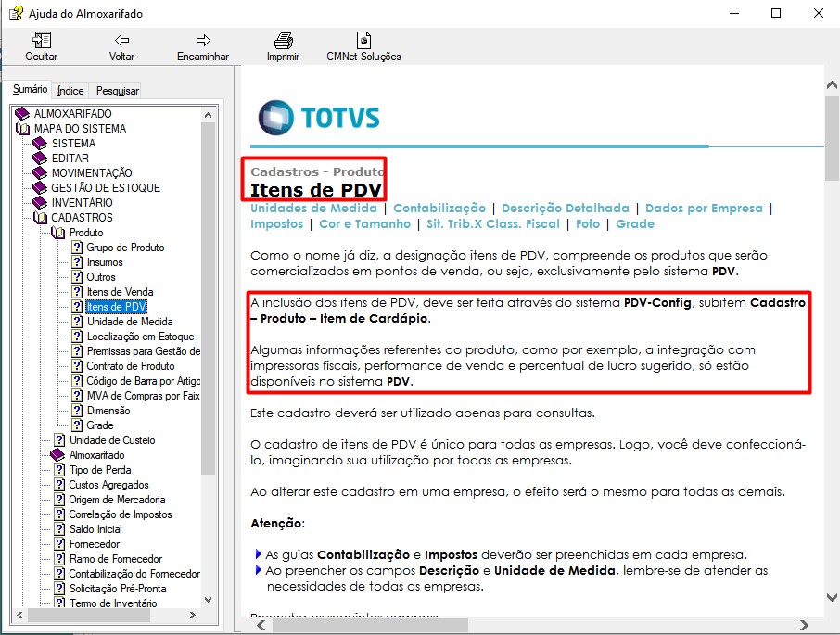The height and width of the screenshot is (635, 840).
Task: Click tree panel scroll down arrow
Action: 209,600
